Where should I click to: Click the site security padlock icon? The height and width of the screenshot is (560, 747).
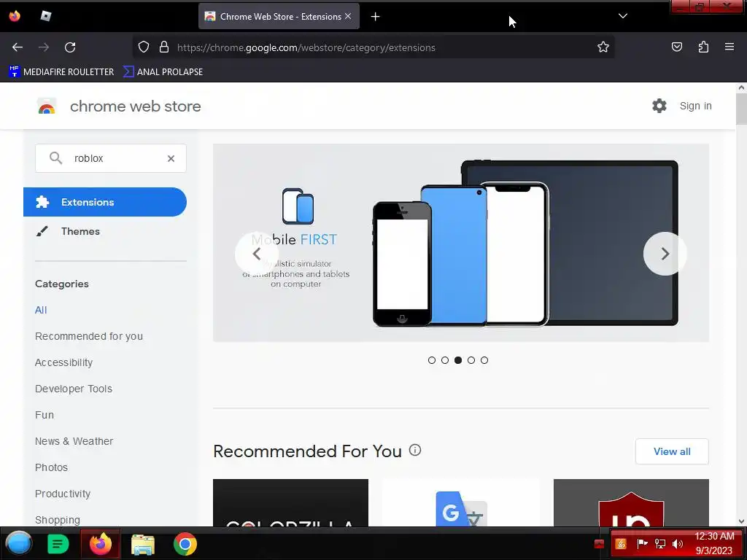point(164,47)
